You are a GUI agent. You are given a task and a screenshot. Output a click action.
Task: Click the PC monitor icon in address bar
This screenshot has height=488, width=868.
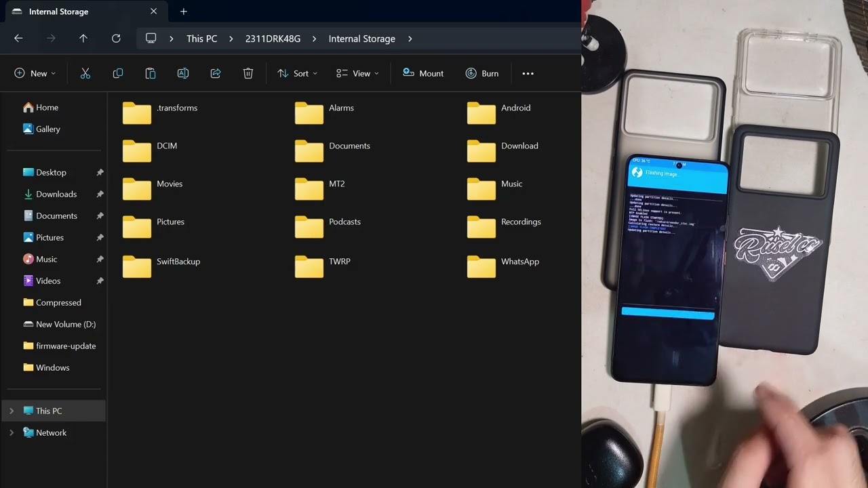151,39
